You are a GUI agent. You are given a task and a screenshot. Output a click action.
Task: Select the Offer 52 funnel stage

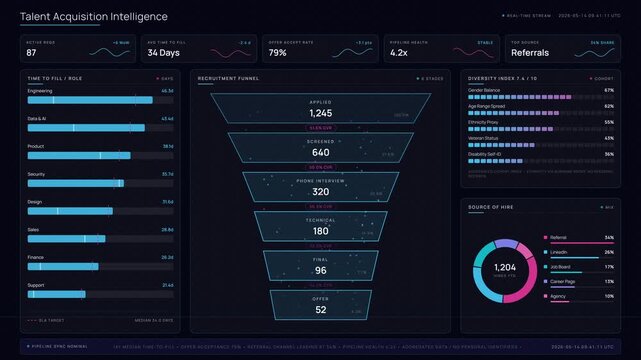(x=320, y=305)
